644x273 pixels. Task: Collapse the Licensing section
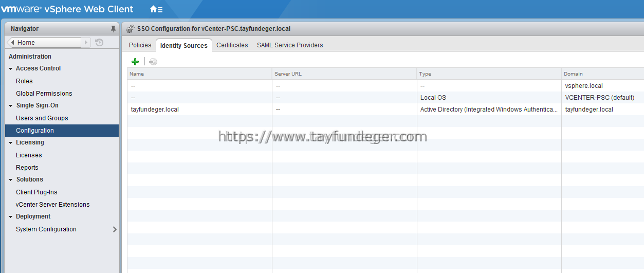coord(11,143)
